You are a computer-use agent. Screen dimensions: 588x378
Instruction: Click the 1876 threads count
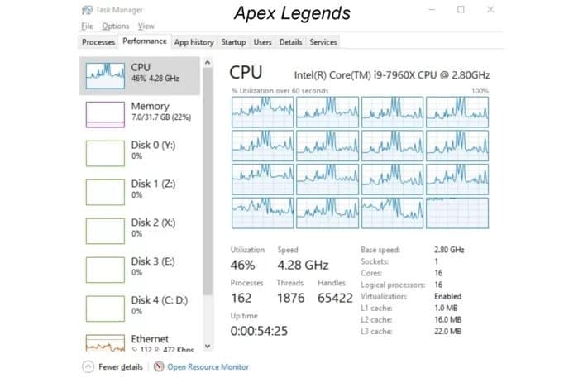pos(290,298)
